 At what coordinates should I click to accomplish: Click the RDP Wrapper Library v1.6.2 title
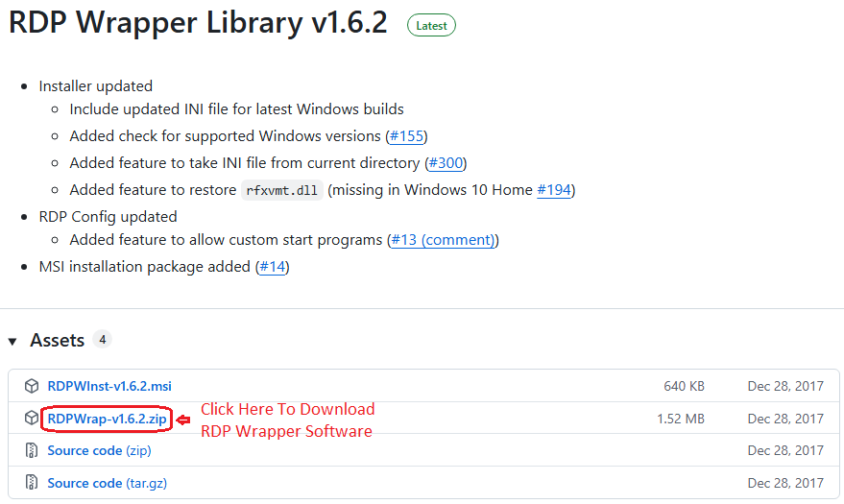pyautogui.click(x=198, y=23)
